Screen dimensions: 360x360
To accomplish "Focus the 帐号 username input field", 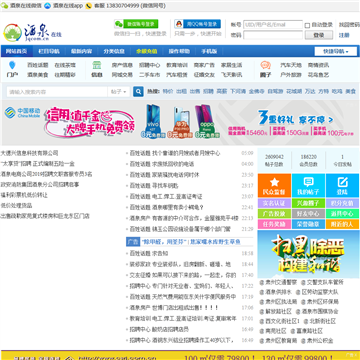I will [x=273, y=25].
